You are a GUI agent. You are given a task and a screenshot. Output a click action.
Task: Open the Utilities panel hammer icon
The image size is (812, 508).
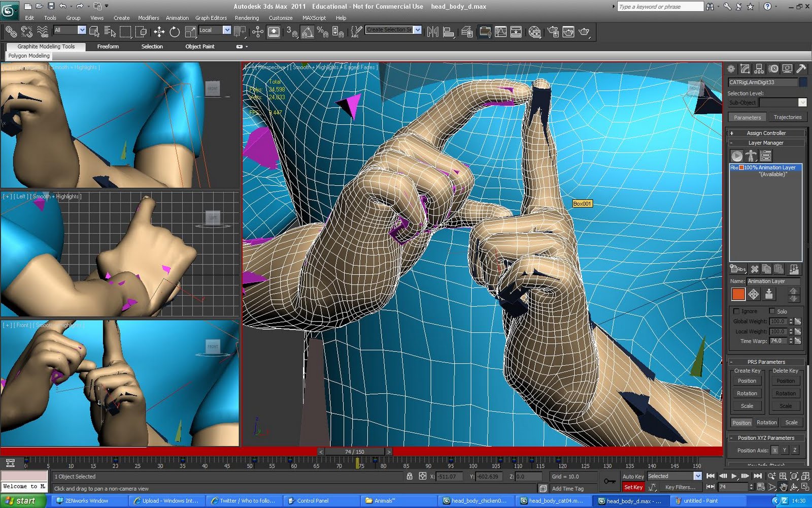801,69
